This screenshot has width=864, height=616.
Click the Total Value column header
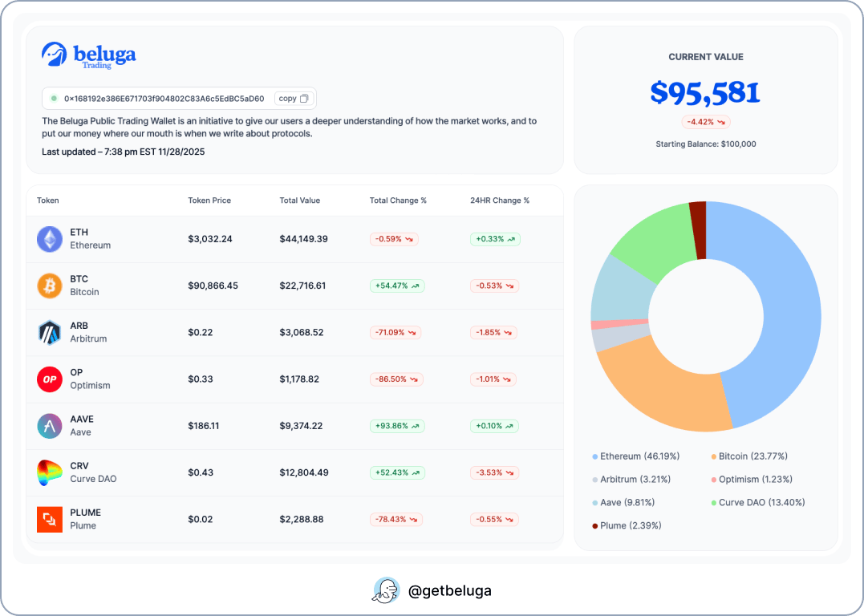click(x=300, y=201)
